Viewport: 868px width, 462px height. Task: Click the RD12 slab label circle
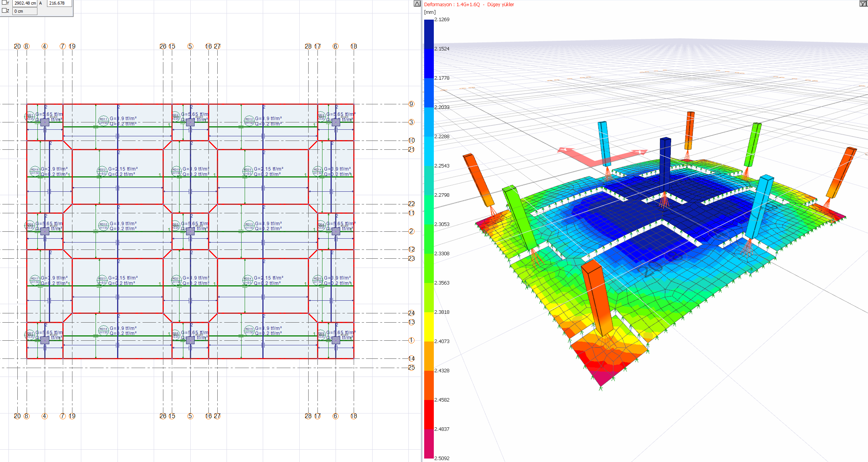(x=249, y=121)
